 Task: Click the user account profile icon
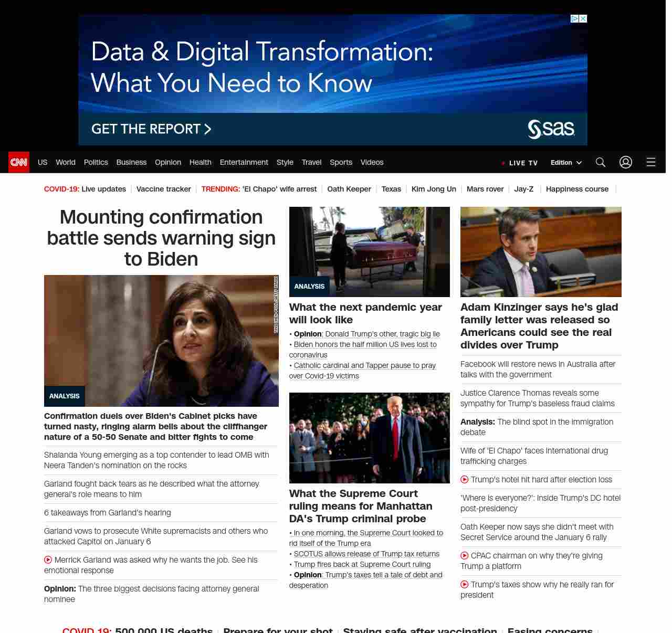click(625, 162)
